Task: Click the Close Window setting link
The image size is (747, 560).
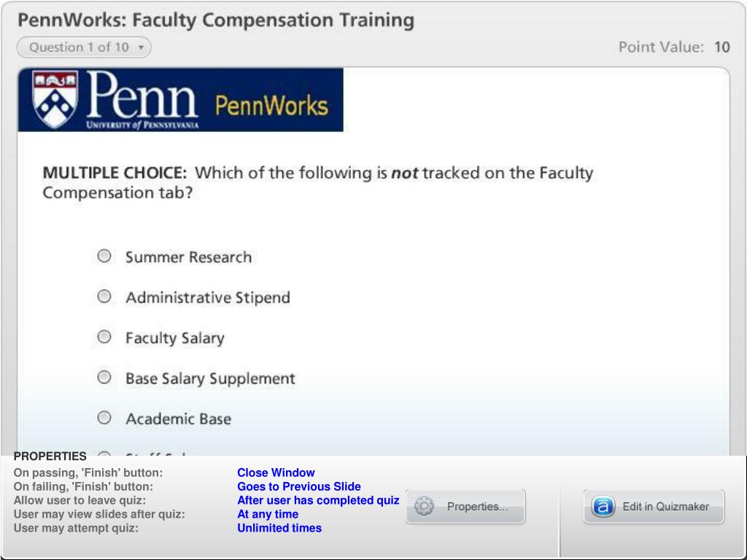Action: coord(276,472)
